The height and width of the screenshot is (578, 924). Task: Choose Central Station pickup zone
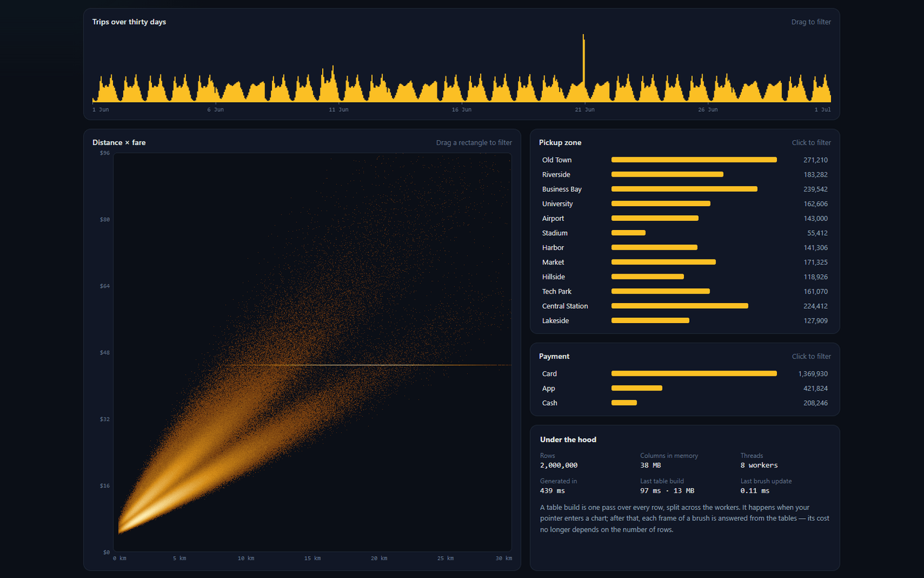point(685,306)
